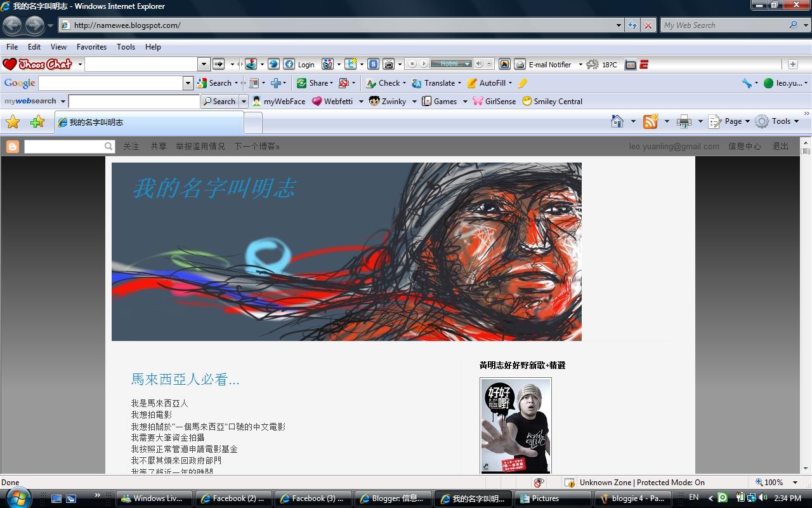Select the 我的名字叫明志 browser tab
The width and height of the screenshot is (812, 508).
point(149,123)
